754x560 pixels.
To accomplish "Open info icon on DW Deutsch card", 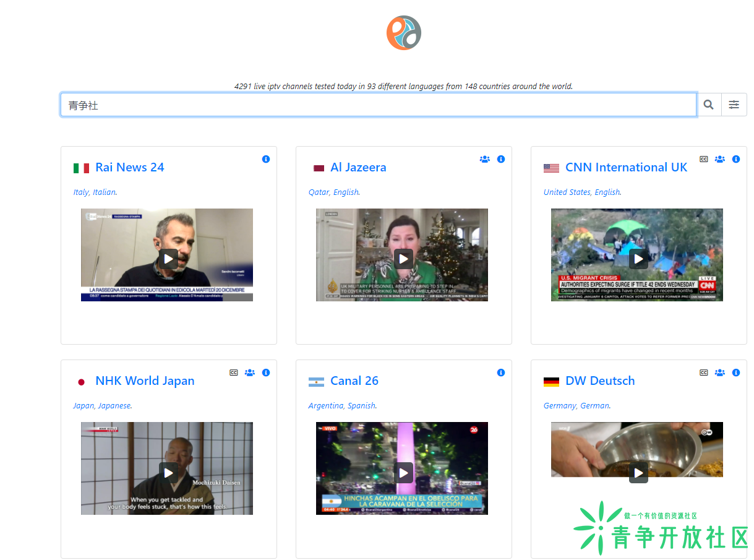I will pos(736,373).
